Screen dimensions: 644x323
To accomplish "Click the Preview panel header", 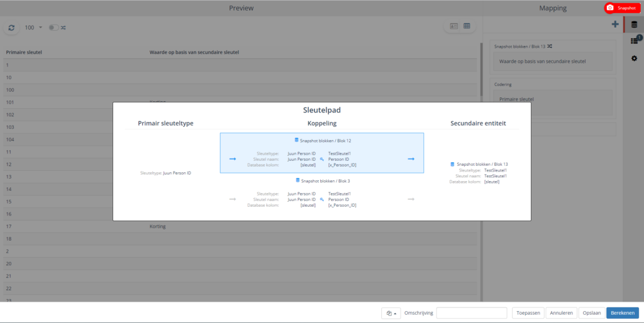I will click(241, 8).
